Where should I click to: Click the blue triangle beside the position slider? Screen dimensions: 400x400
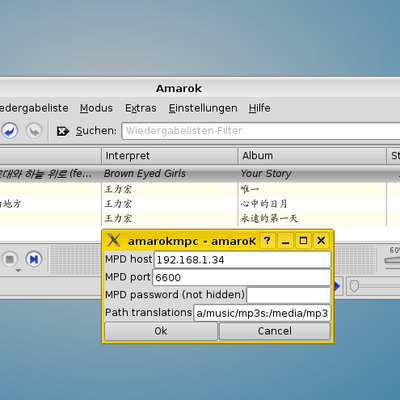tap(337, 286)
